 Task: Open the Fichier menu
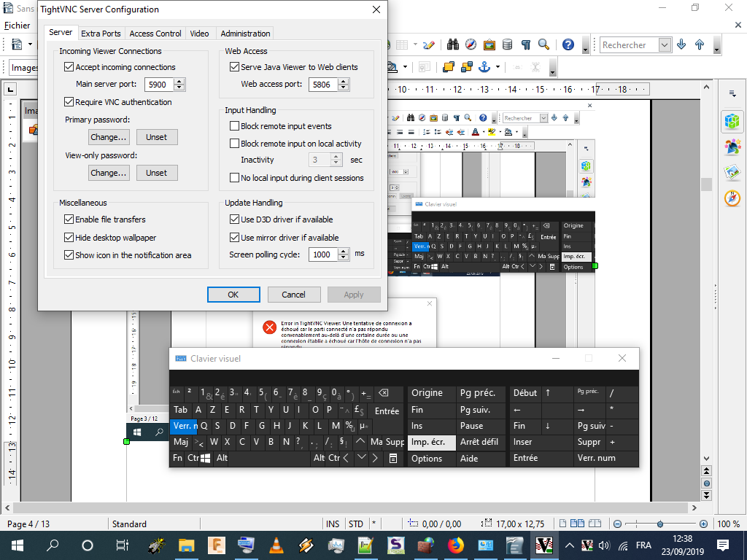18,26
